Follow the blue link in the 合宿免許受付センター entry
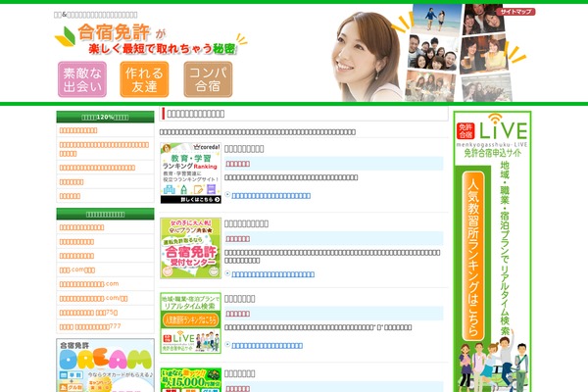588x392 pixels. point(273,274)
